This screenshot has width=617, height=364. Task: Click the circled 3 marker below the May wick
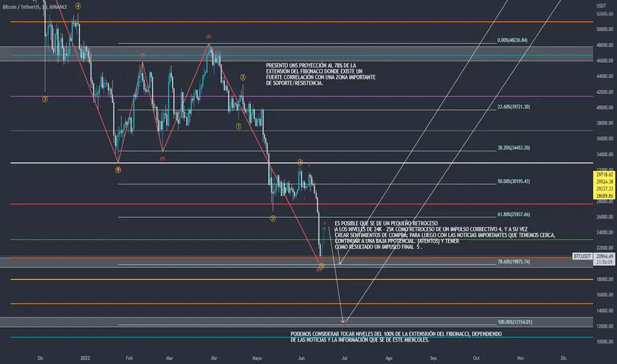pyautogui.click(x=273, y=218)
